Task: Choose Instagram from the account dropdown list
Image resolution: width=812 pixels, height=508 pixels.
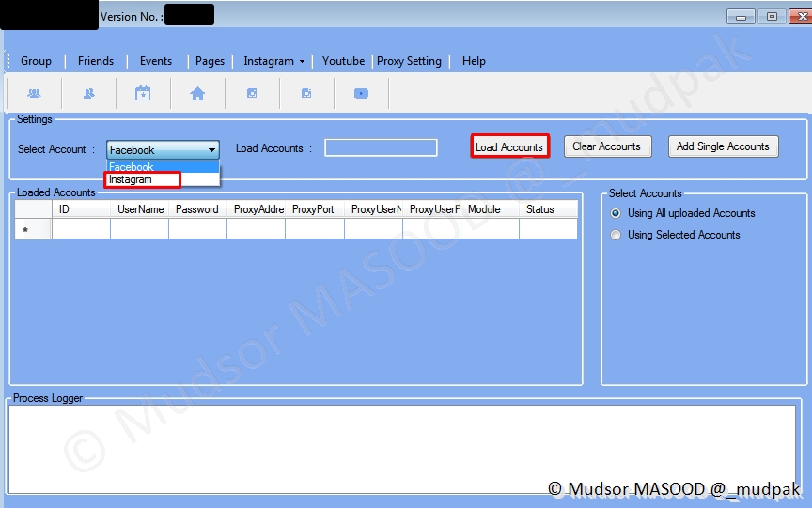Action: pos(141,179)
